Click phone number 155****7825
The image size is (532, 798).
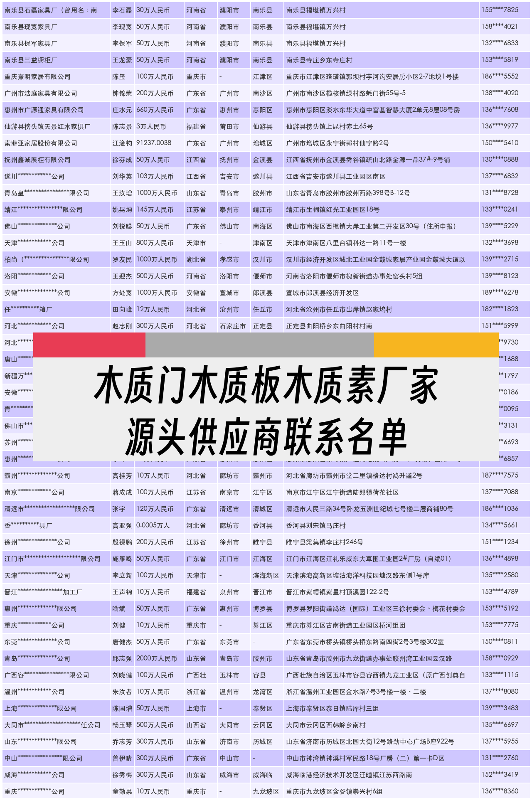[x=500, y=10]
